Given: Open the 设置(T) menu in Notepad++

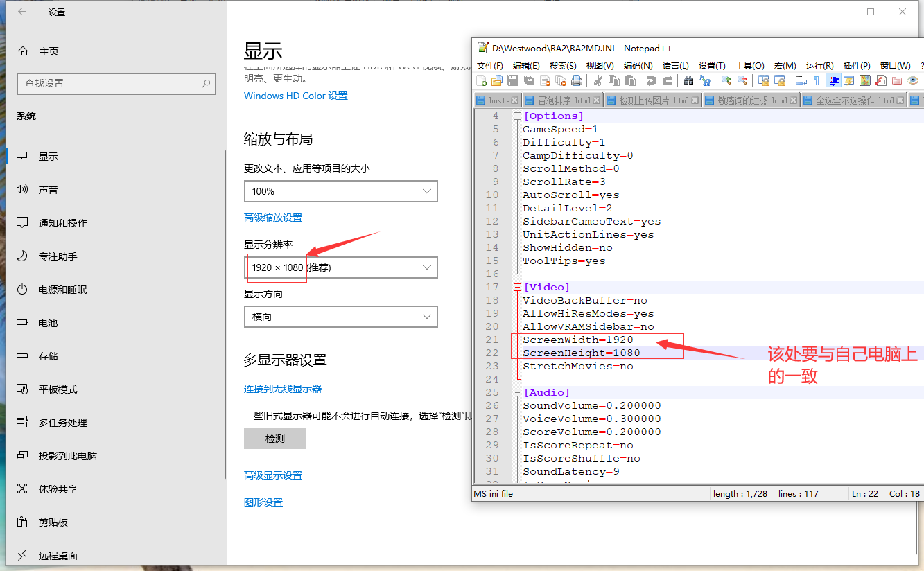Looking at the screenshot, I should [712, 65].
